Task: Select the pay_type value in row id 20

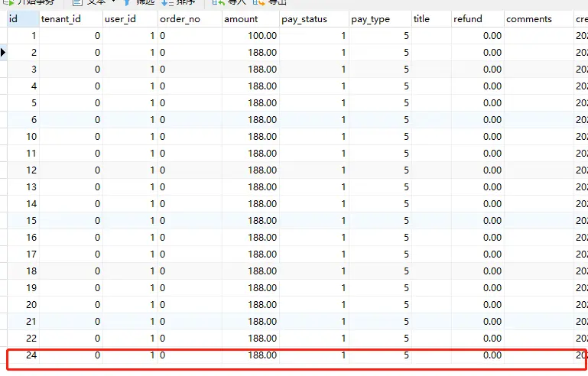Action: click(380, 305)
